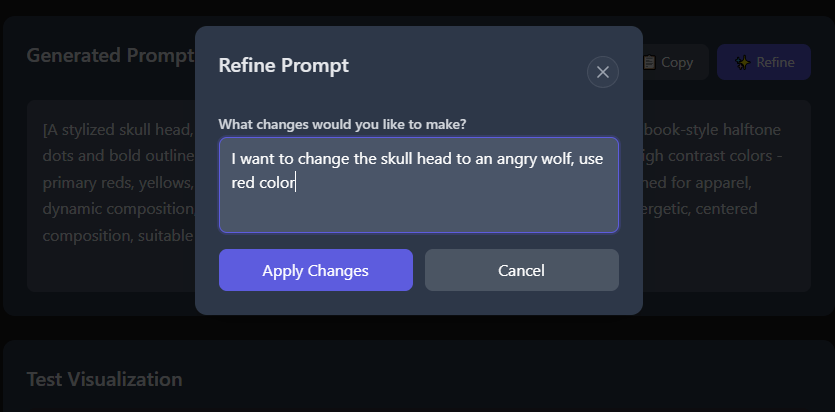
Task: Click 'composition, suitable' in generated prompt
Action: click(118, 235)
